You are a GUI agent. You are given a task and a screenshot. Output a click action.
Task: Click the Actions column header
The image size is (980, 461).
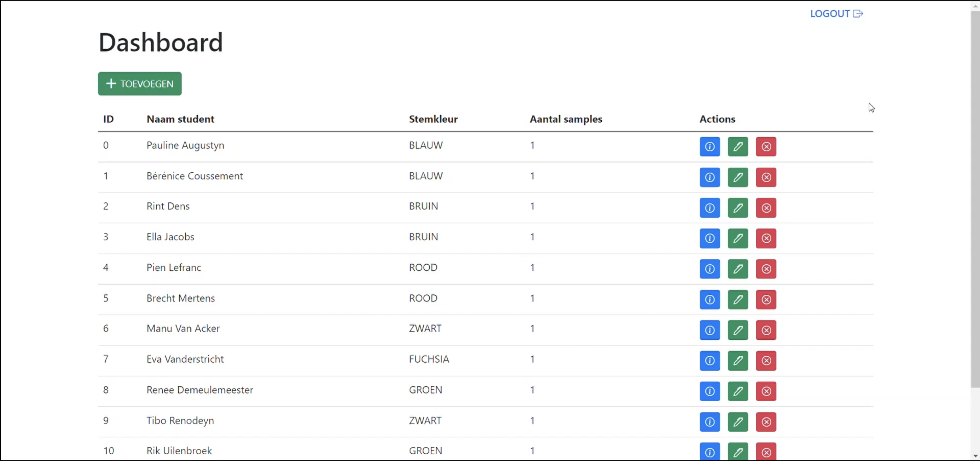(x=717, y=119)
